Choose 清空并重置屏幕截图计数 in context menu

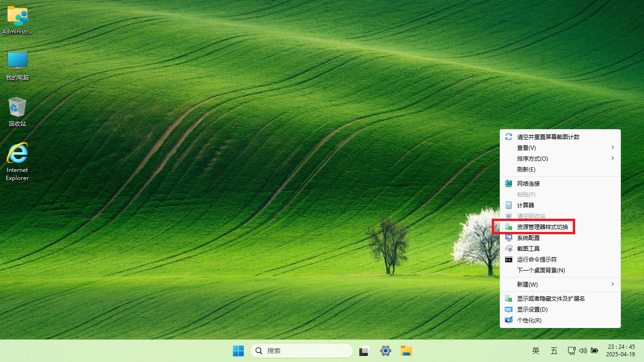(560, 137)
